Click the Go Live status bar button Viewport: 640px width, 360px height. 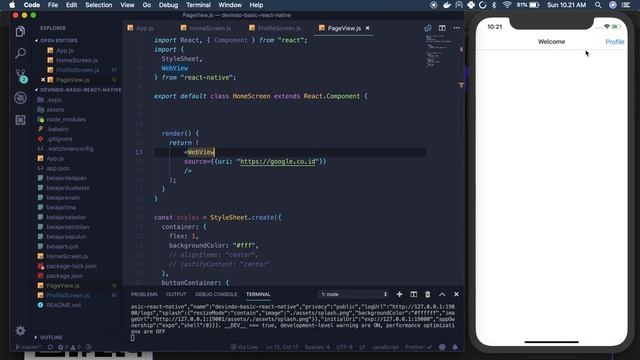[244, 347]
